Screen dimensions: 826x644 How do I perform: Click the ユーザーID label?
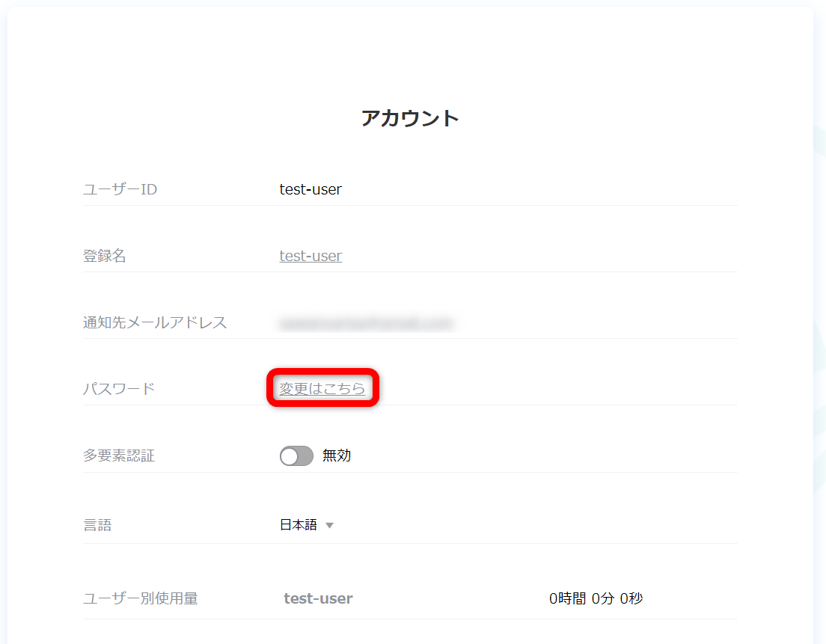[x=120, y=189]
